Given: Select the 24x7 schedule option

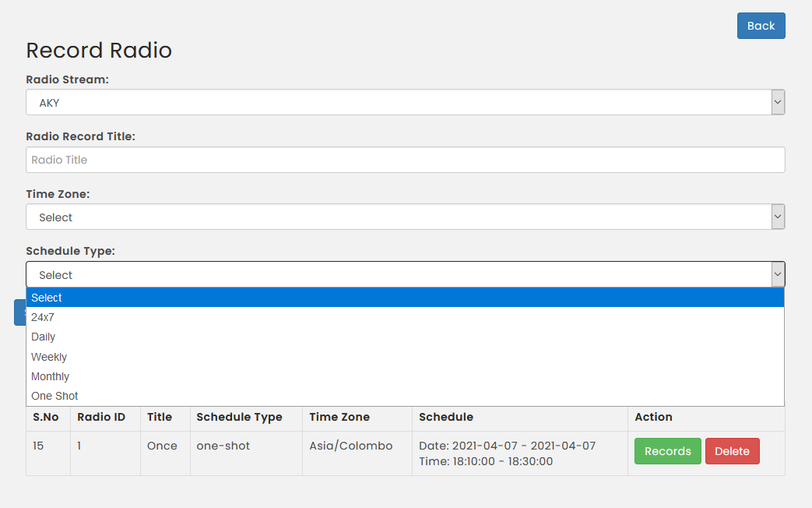Looking at the screenshot, I should (405, 317).
